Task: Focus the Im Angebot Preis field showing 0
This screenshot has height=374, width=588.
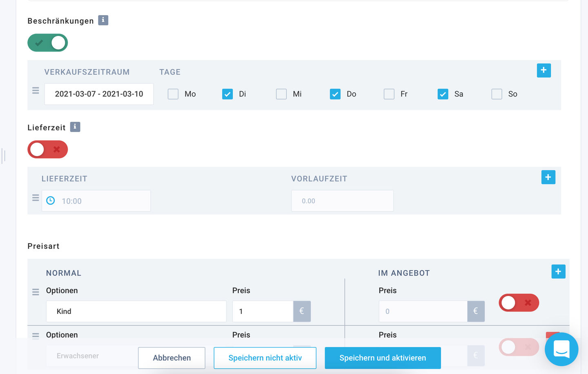Action: point(423,311)
